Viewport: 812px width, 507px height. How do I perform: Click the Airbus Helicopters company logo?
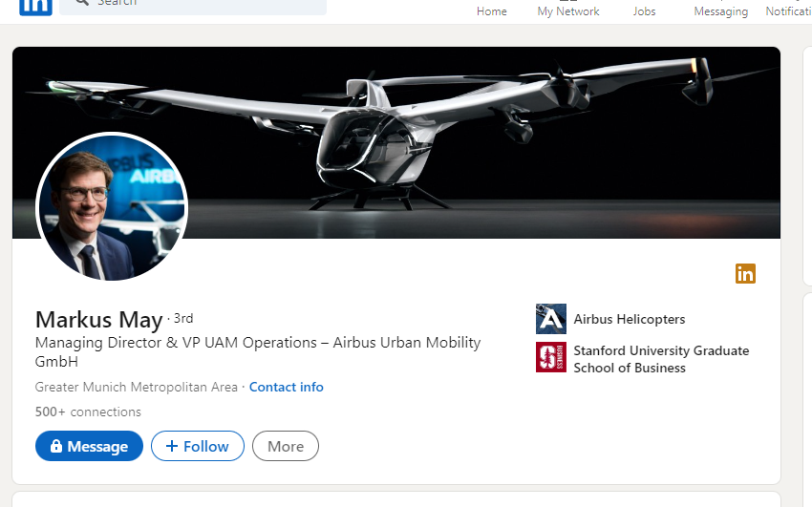point(551,319)
